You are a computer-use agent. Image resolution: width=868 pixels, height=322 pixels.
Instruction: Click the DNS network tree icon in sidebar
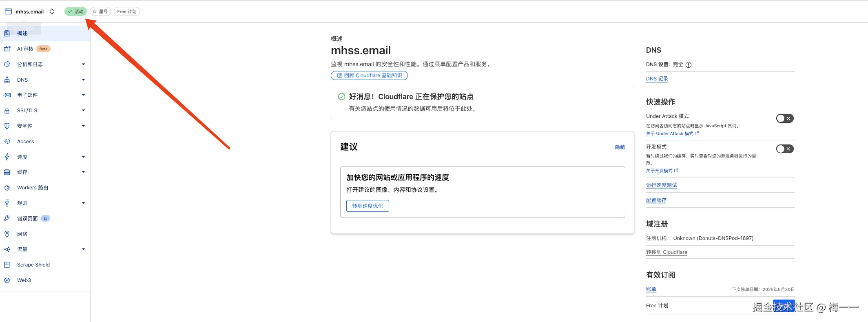coord(7,80)
